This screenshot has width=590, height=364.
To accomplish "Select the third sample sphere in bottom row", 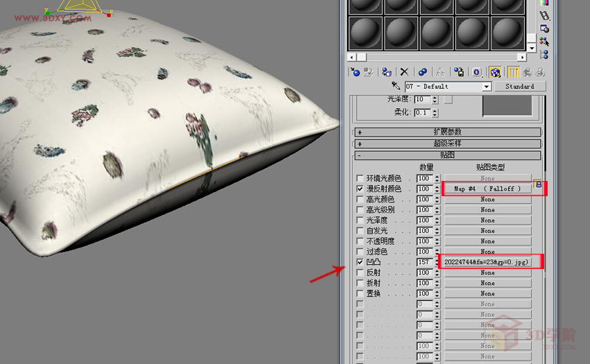I will [437, 33].
